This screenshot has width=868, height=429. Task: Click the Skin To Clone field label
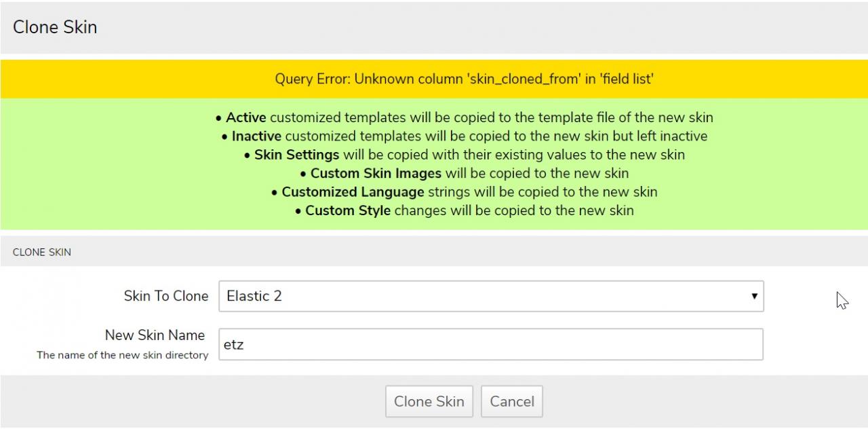tap(166, 296)
